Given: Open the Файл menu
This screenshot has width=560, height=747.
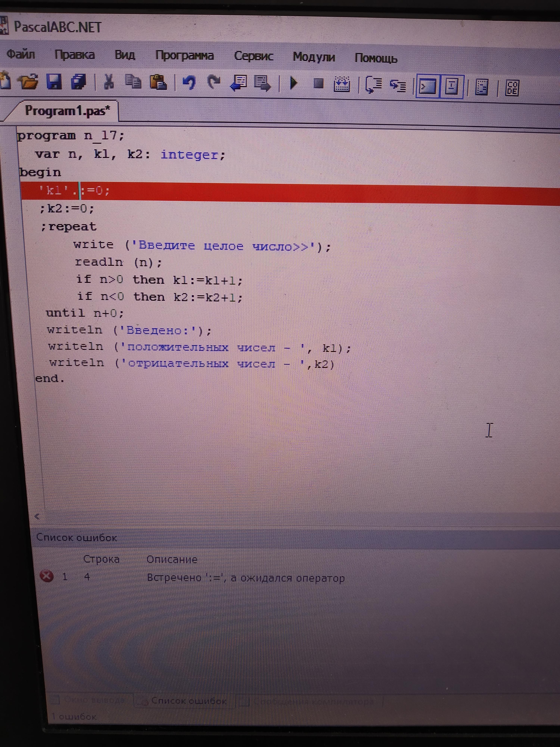Looking at the screenshot, I should point(21,54).
